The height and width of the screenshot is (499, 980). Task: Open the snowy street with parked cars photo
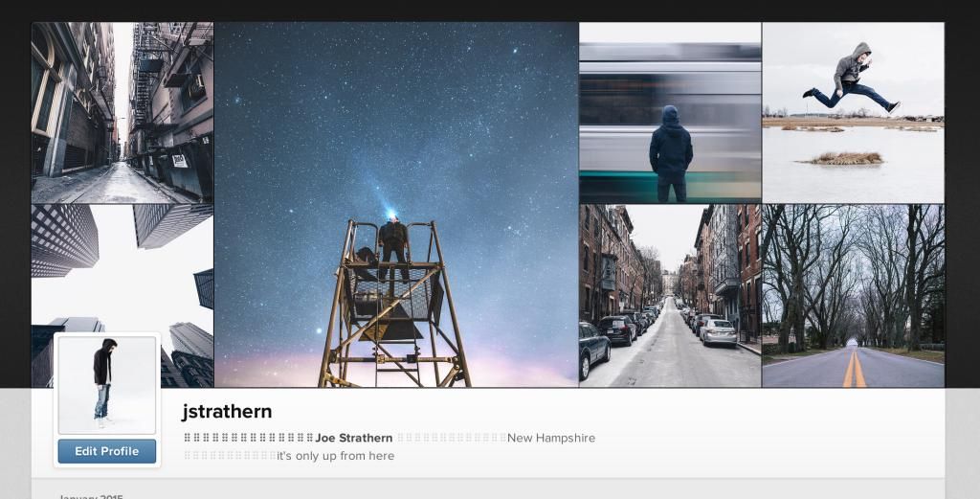[x=670, y=296]
